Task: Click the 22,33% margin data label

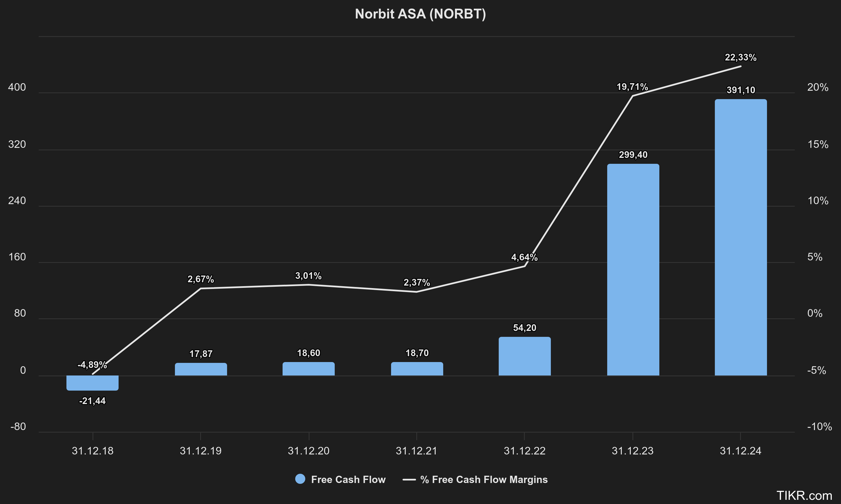Action: pos(740,57)
